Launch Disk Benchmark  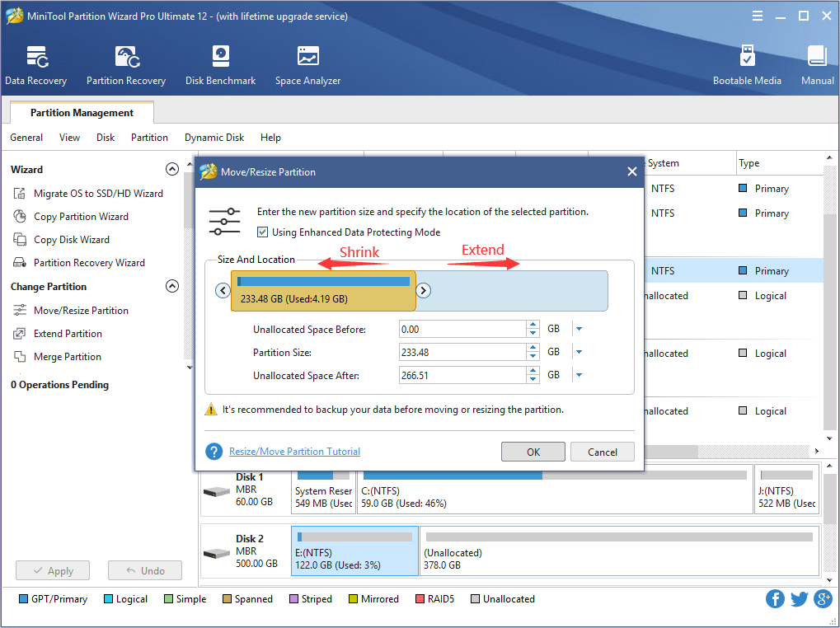[x=220, y=64]
